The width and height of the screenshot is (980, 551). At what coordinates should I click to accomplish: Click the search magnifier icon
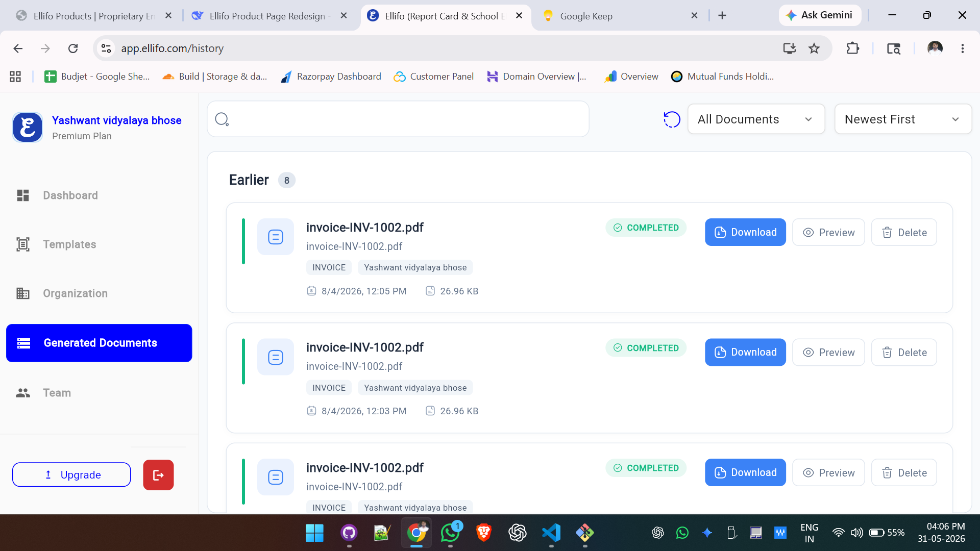(222, 119)
